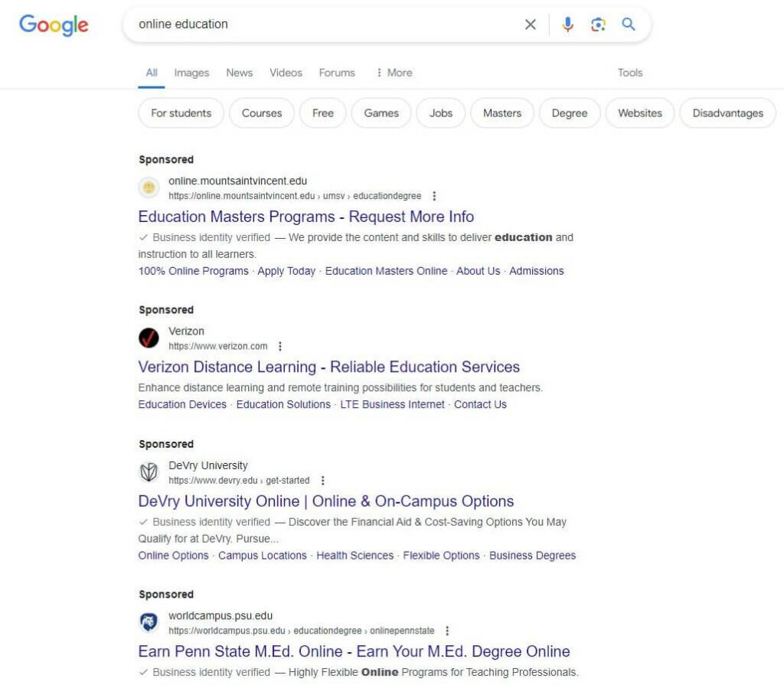Open Google Lens image search
The image size is (784, 685).
[598, 24]
